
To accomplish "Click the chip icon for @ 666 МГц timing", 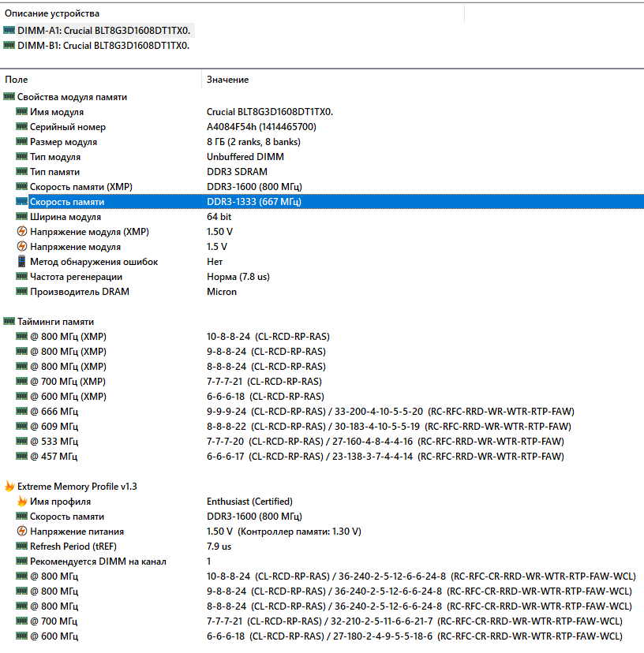I will tap(21, 411).
